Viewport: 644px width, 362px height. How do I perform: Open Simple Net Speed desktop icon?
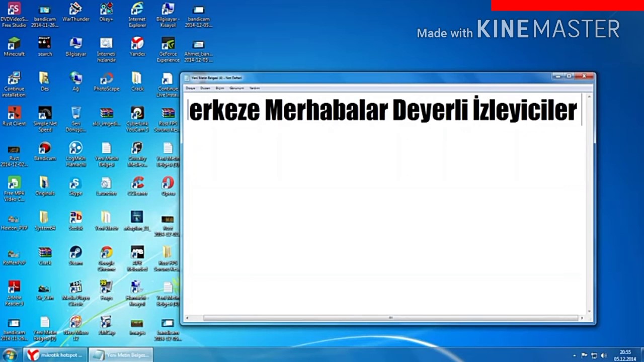point(45,119)
